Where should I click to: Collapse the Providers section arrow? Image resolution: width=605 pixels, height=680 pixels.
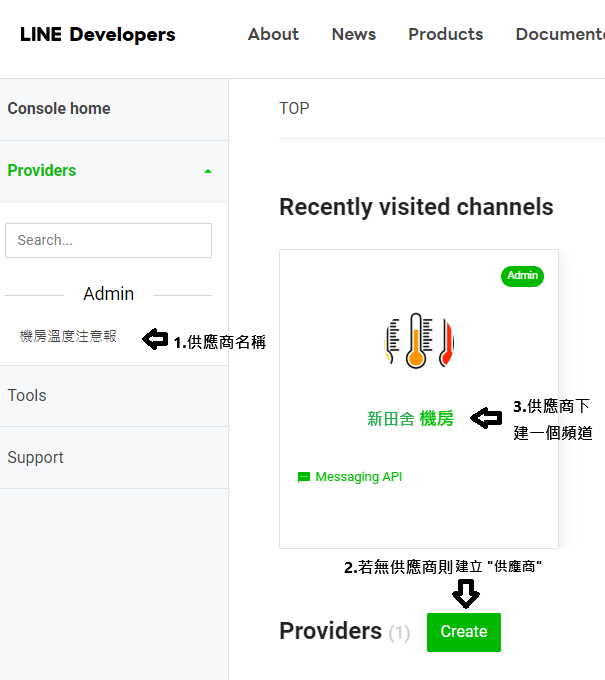pyautogui.click(x=208, y=171)
